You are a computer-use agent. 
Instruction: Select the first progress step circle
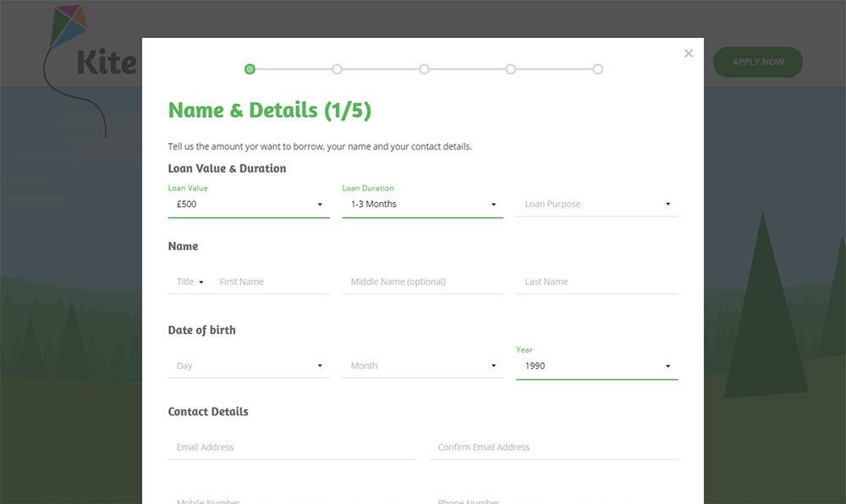250,69
